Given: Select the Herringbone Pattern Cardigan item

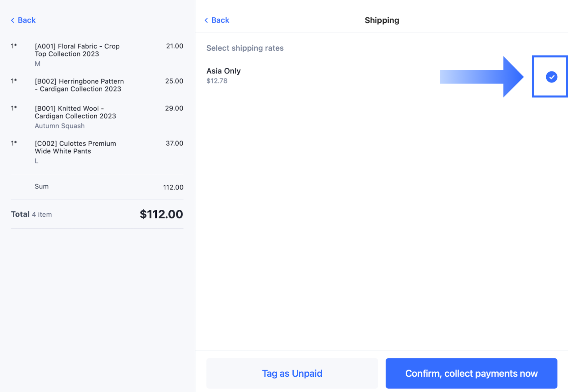Looking at the screenshot, I should (x=79, y=85).
